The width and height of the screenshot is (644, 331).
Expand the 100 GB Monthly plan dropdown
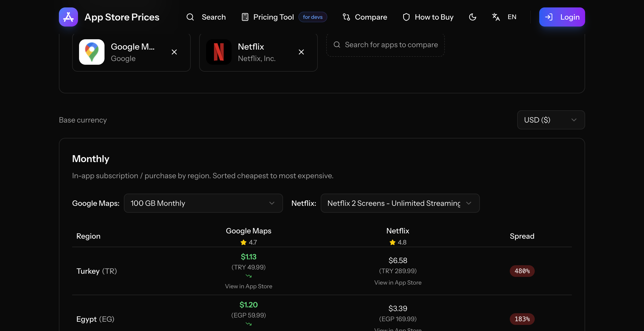pos(203,203)
